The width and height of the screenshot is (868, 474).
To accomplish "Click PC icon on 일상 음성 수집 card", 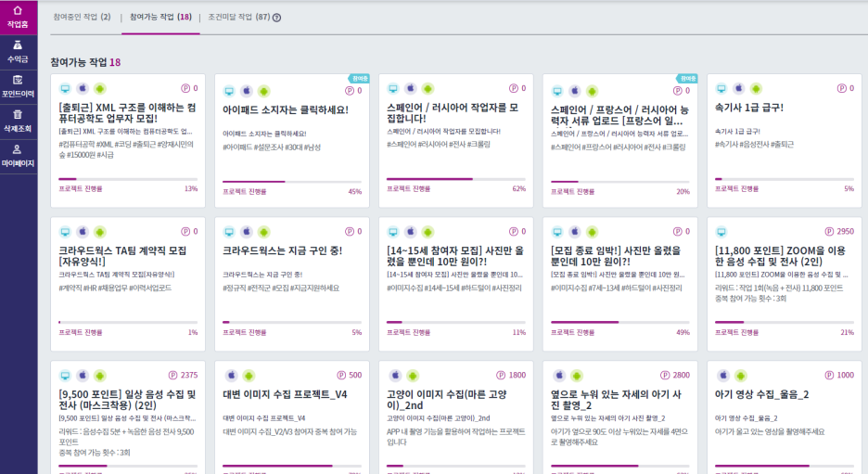I will click(x=65, y=376).
